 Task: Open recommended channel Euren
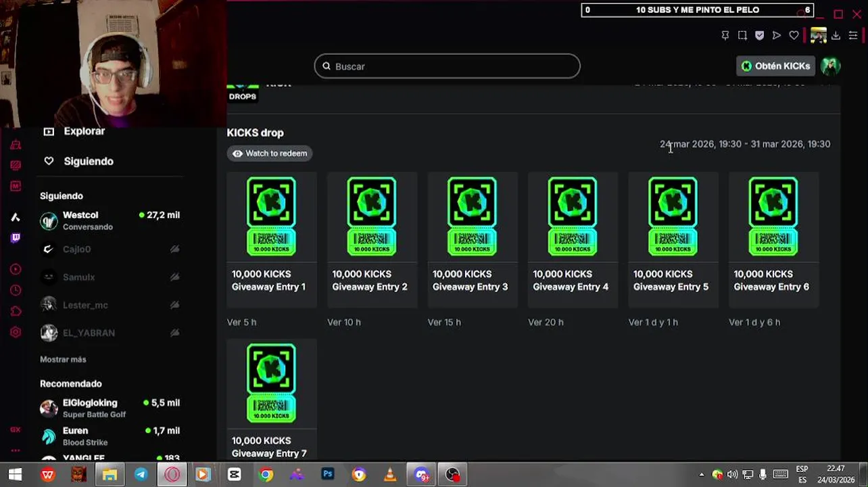110,436
